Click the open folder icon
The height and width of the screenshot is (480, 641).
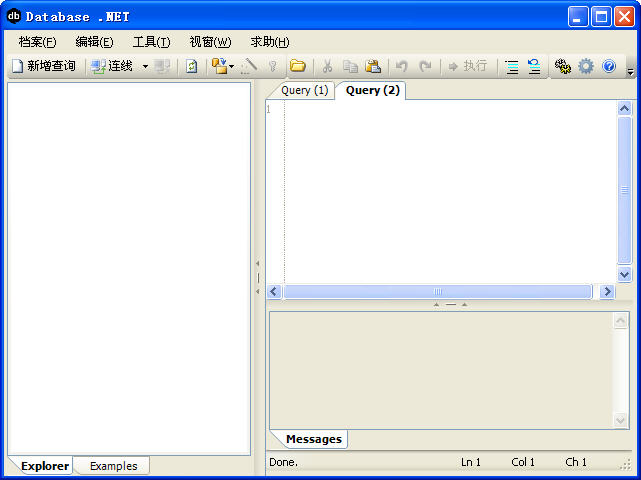(x=298, y=66)
